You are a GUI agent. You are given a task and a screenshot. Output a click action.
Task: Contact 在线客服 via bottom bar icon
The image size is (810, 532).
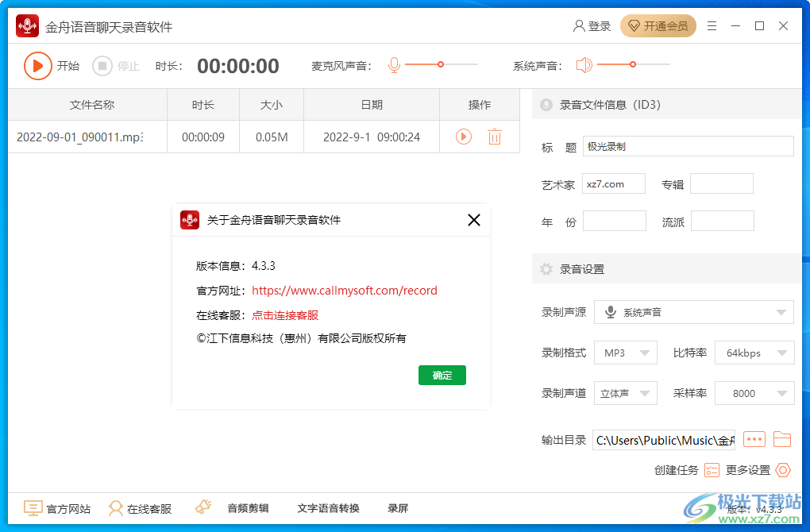click(x=141, y=507)
